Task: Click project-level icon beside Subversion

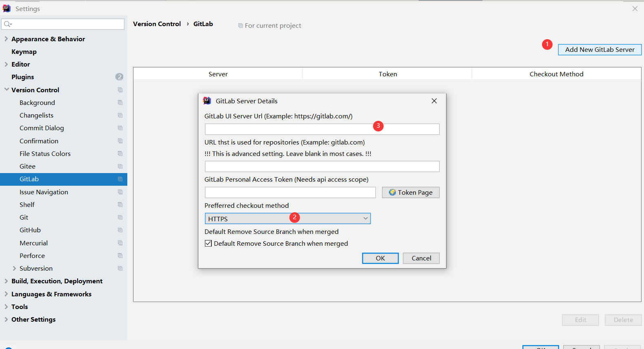Action: pyautogui.click(x=120, y=269)
